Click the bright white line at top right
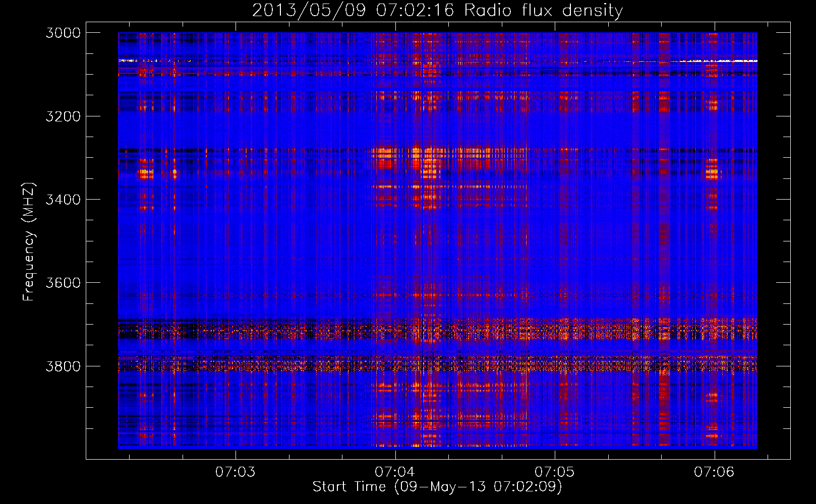This screenshot has width=816, height=504. [726, 61]
